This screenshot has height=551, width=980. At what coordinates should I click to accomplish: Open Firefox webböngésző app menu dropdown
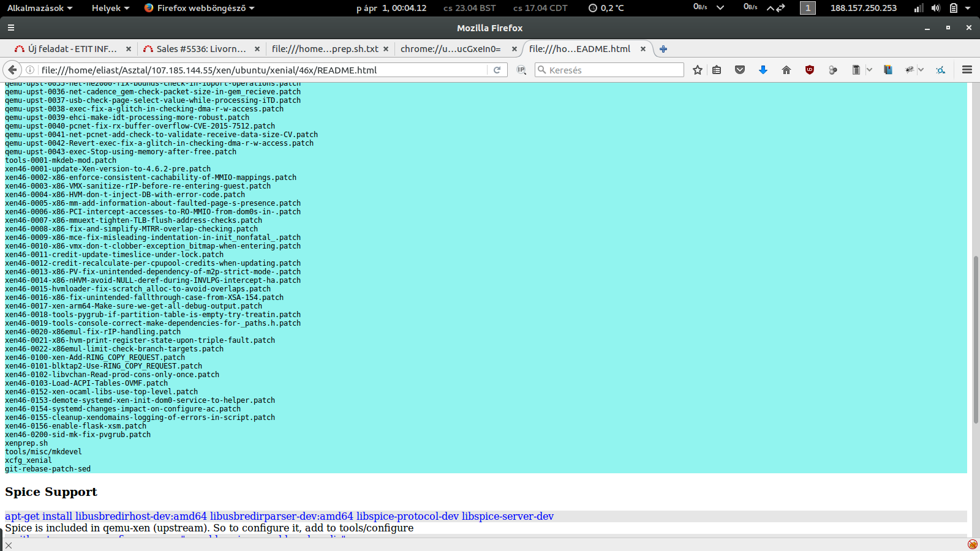click(x=200, y=8)
